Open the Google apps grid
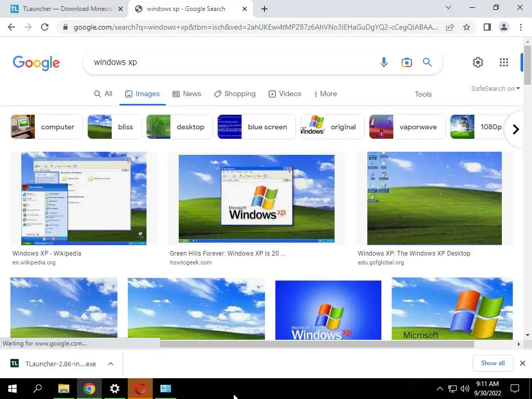 pos(504,62)
